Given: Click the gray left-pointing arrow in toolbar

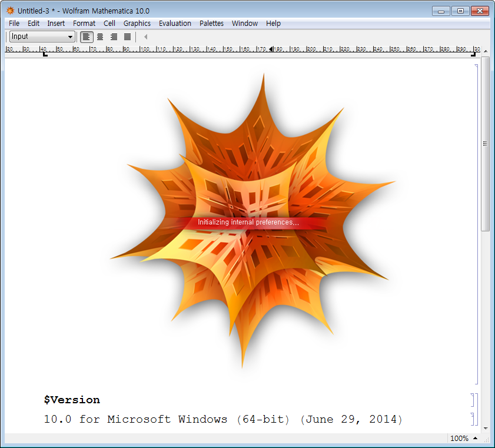Looking at the screenshot, I should pos(145,37).
